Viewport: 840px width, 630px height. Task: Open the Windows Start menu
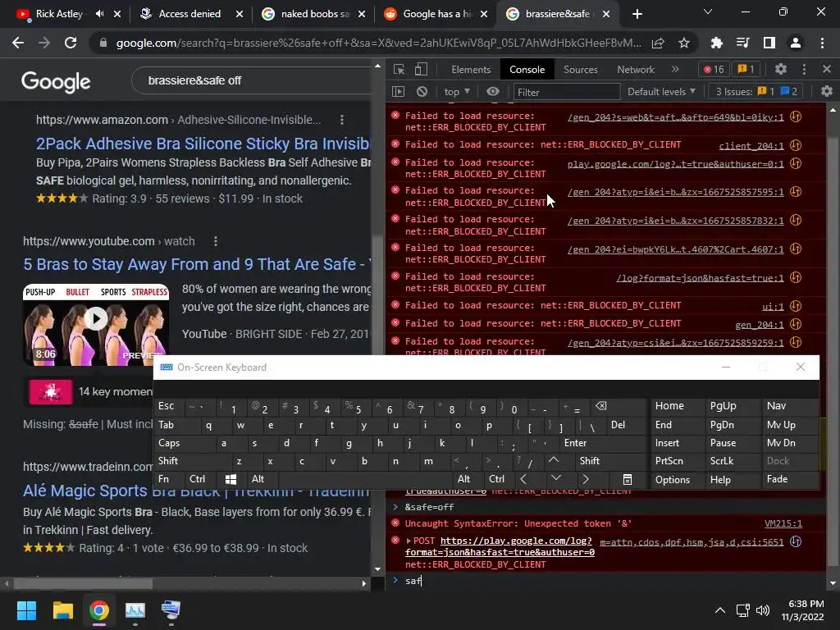coord(26,610)
